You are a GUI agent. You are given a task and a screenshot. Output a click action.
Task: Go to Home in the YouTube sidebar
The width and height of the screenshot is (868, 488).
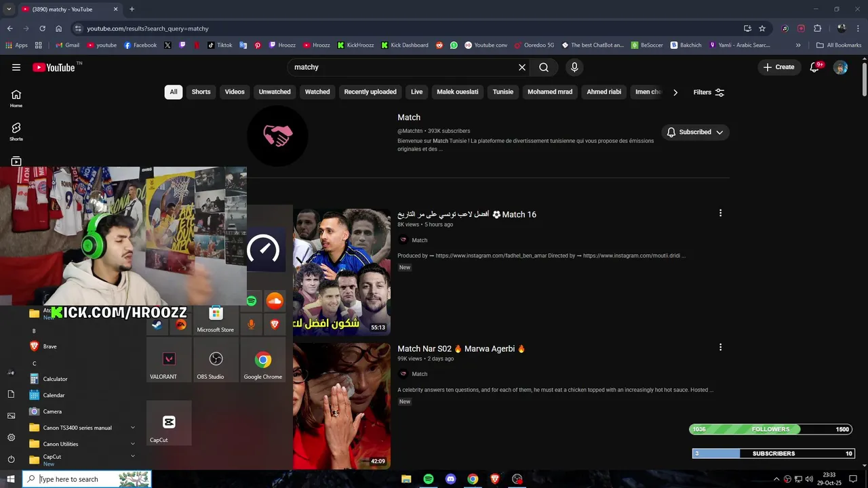click(16, 99)
